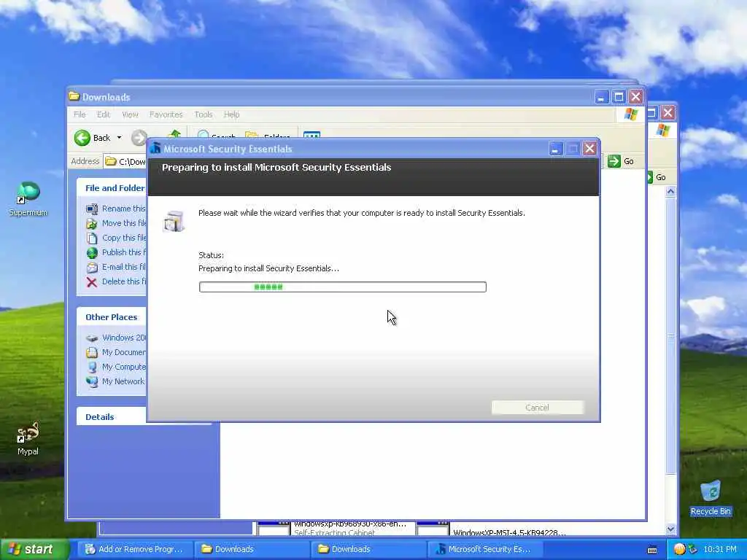Viewport: 747px width, 560px height.
Task: Click the Rename this file icon
Action: pos(91,209)
